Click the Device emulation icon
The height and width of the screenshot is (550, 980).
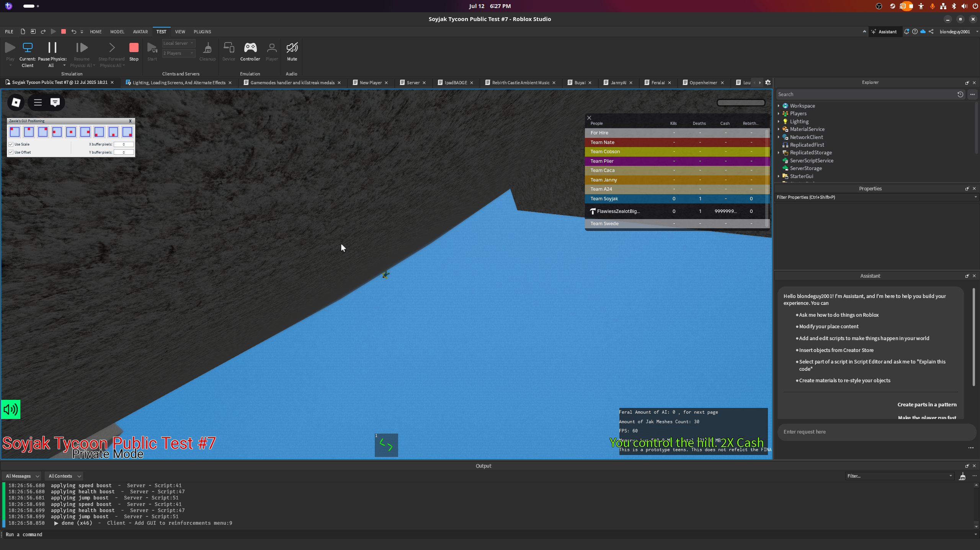[229, 47]
